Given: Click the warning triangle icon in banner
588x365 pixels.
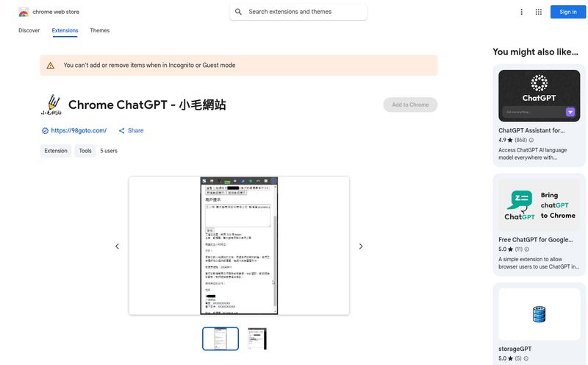Looking at the screenshot, I should [50, 65].
